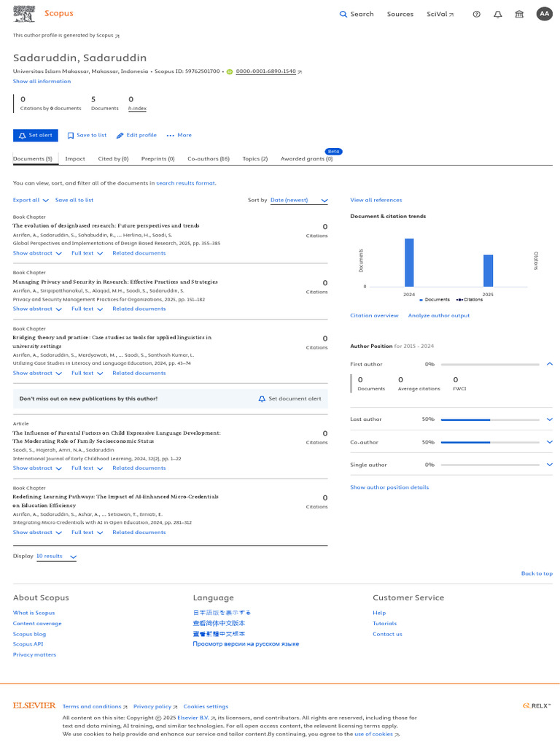This screenshot has width=560, height=747.
Task: Open search results format link
Action: click(x=186, y=183)
